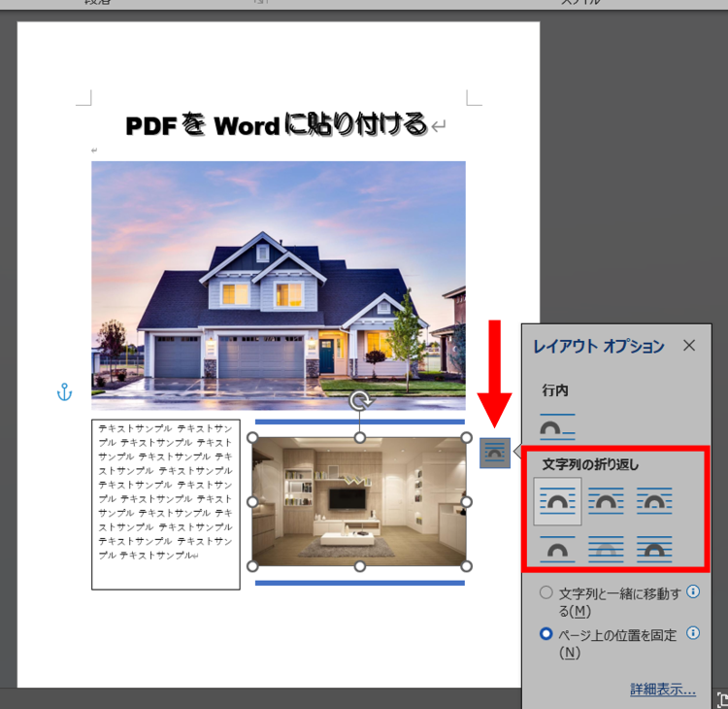Select the living room interior photo
The image size is (728, 709).
tap(359, 502)
